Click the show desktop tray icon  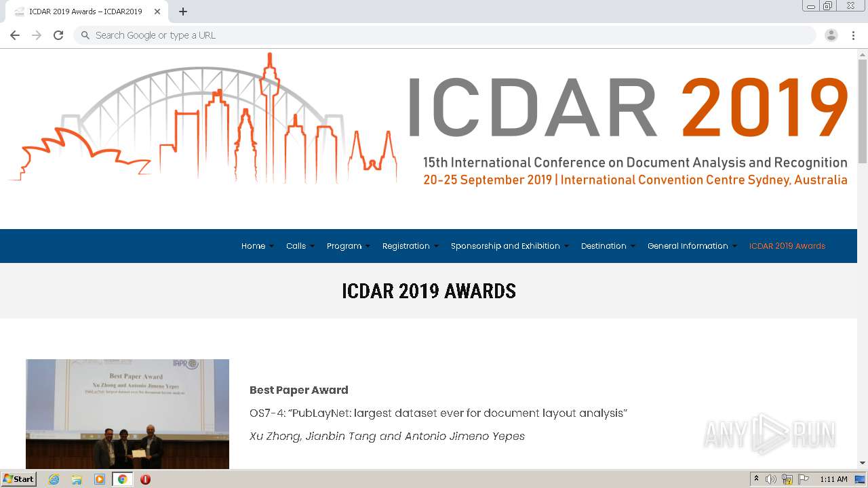860,479
